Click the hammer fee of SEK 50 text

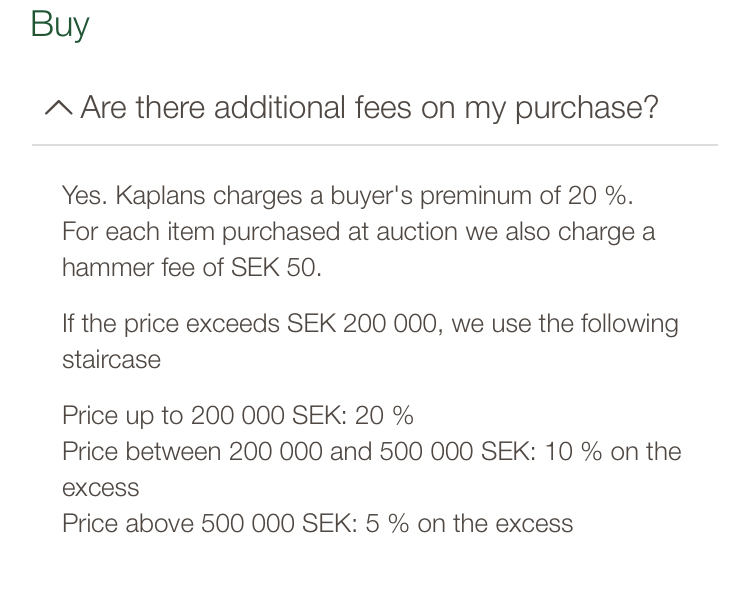[192, 268]
